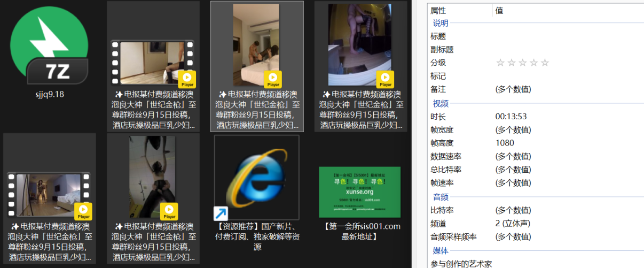This screenshot has width=644, height=268.
Task: Click the 属性 column header
Action: click(x=460, y=10)
